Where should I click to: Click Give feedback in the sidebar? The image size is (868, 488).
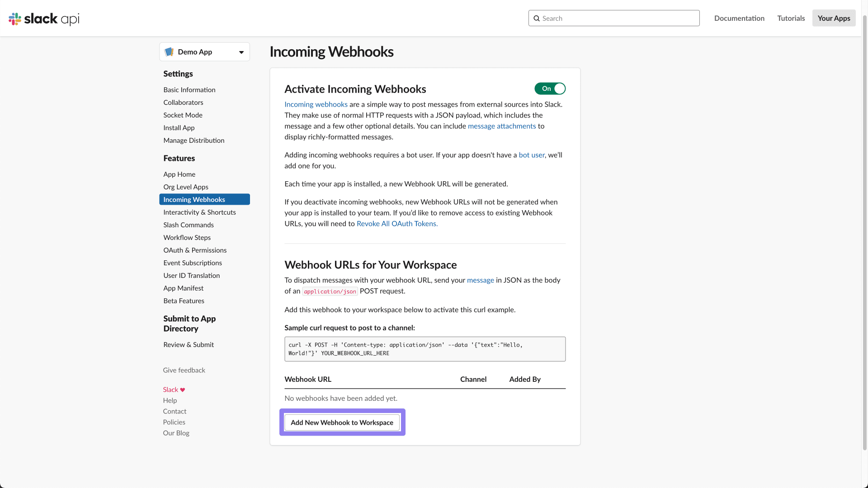[x=184, y=370]
